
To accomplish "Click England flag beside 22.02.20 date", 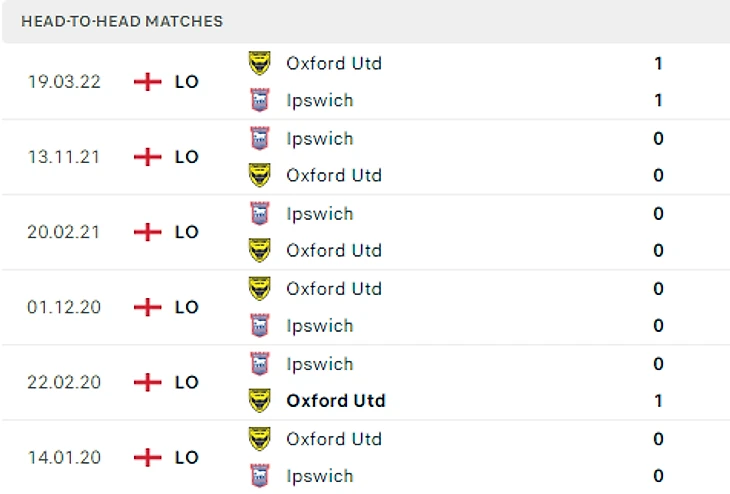I will [148, 382].
